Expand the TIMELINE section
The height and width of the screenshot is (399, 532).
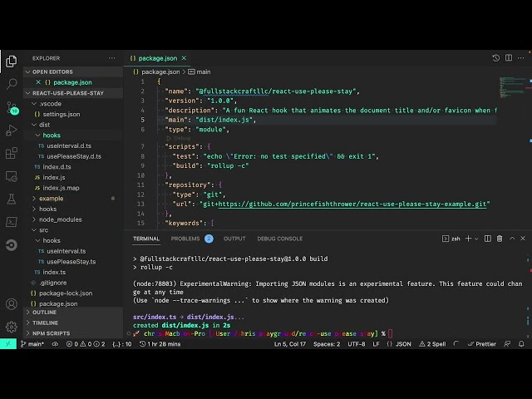73,323
